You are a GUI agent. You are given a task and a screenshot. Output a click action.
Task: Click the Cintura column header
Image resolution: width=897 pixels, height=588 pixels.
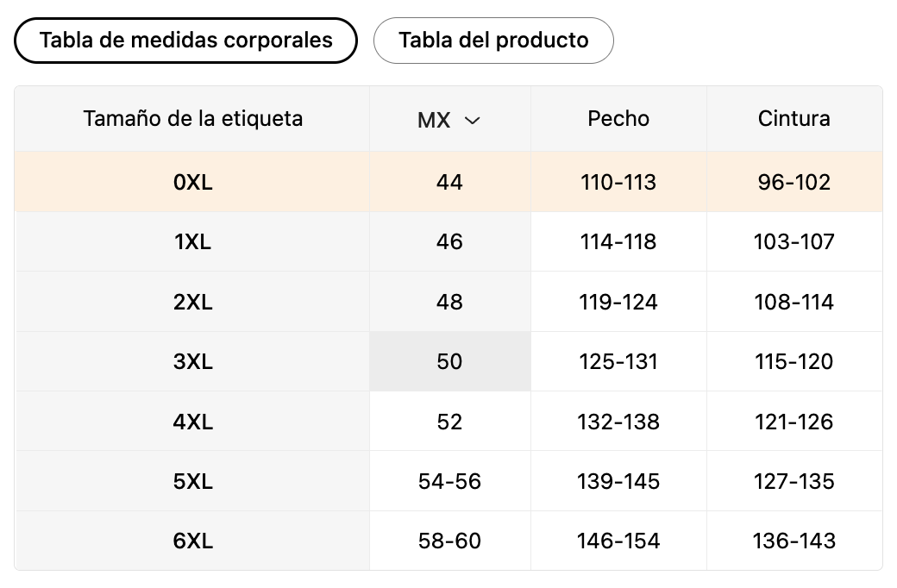(794, 119)
